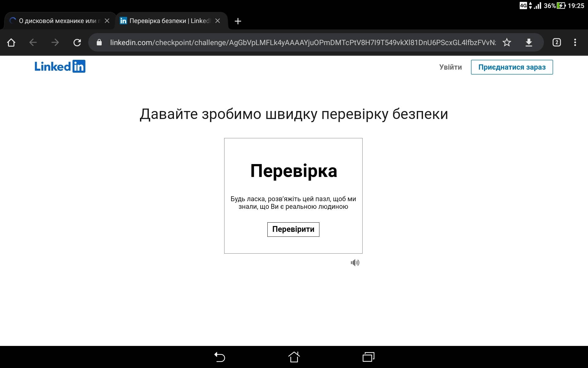Viewport: 588px width, 368px height.
Task: Close the LinkedIn security check tab
Action: pos(217,21)
